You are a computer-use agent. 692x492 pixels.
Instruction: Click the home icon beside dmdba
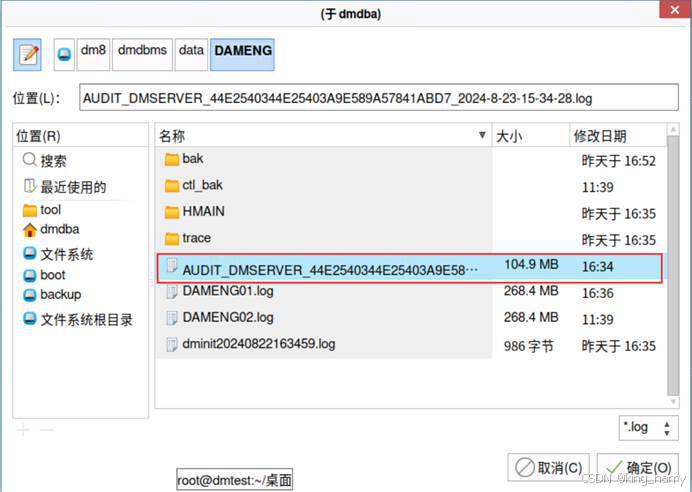30,230
